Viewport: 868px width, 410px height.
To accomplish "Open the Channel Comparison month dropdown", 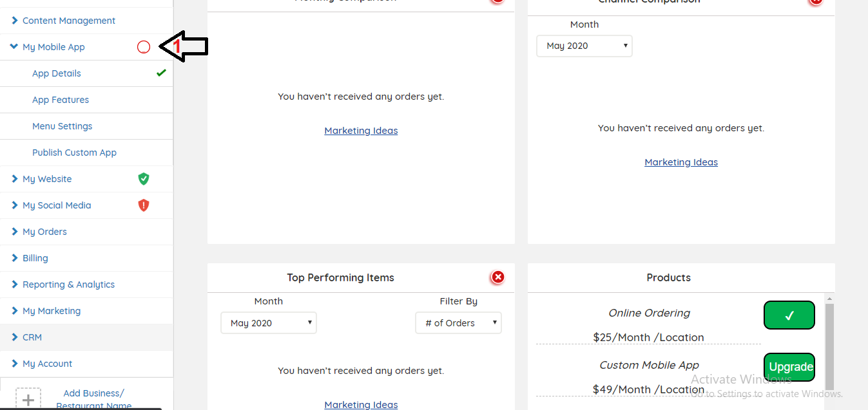I will (x=584, y=46).
